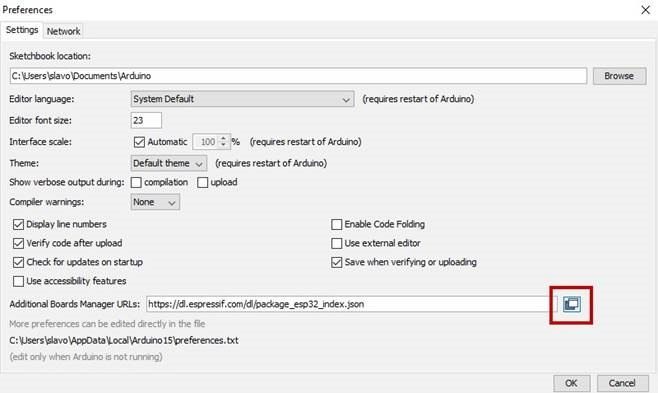This screenshot has height=393, width=658.
Task: Open the Compiler warnings dropdown
Action: [x=155, y=202]
